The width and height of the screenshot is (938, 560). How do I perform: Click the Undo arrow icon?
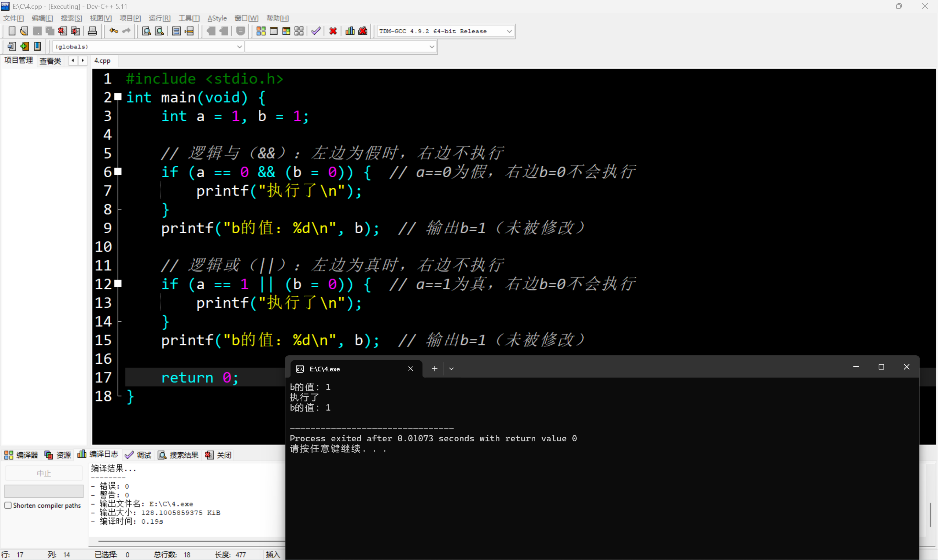click(113, 31)
